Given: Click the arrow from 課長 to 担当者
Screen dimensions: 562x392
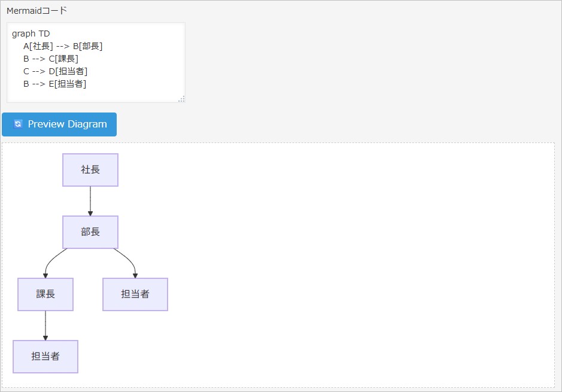Looking at the screenshot, I should (x=45, y=325).
